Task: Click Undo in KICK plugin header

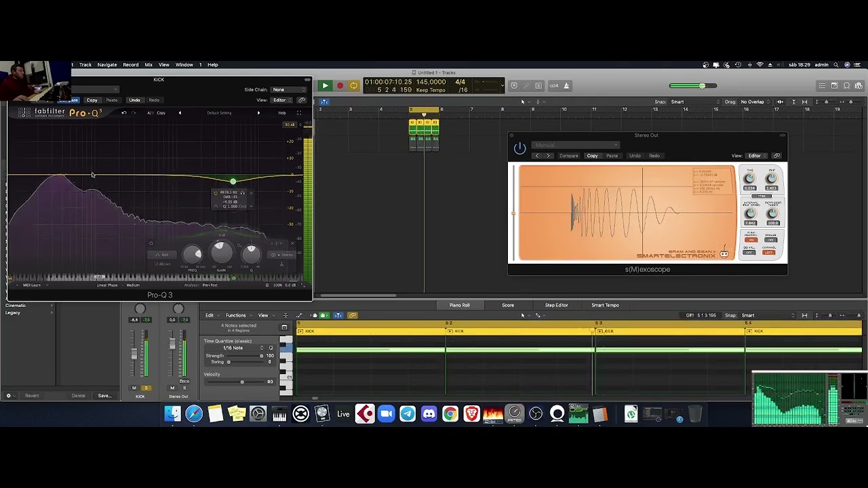Action: [x=134, y=100]
